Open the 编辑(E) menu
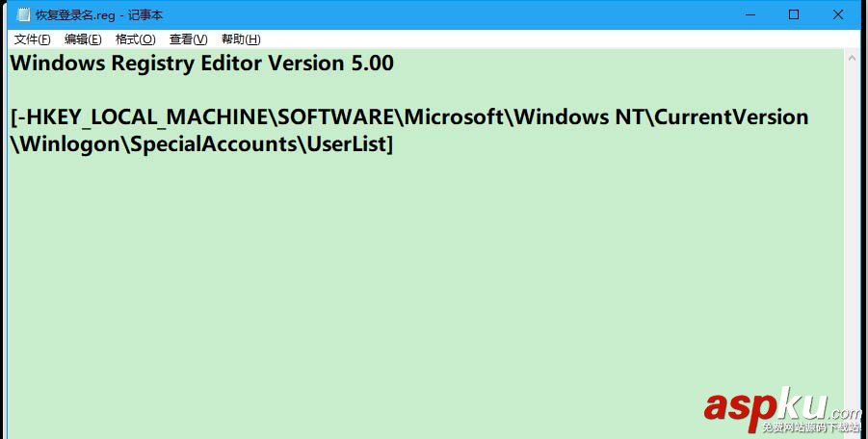Image resolution: width=868 pixels, height=439 pixels. point(83,39)
